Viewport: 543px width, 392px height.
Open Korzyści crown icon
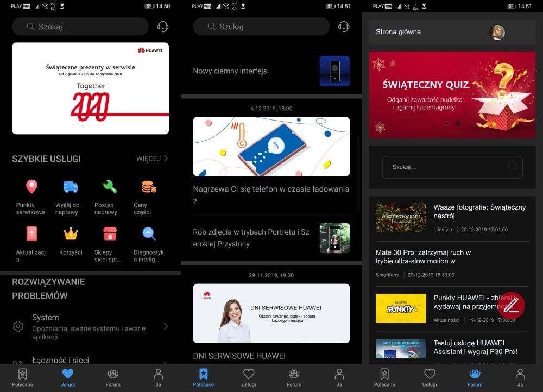point(71,234)
